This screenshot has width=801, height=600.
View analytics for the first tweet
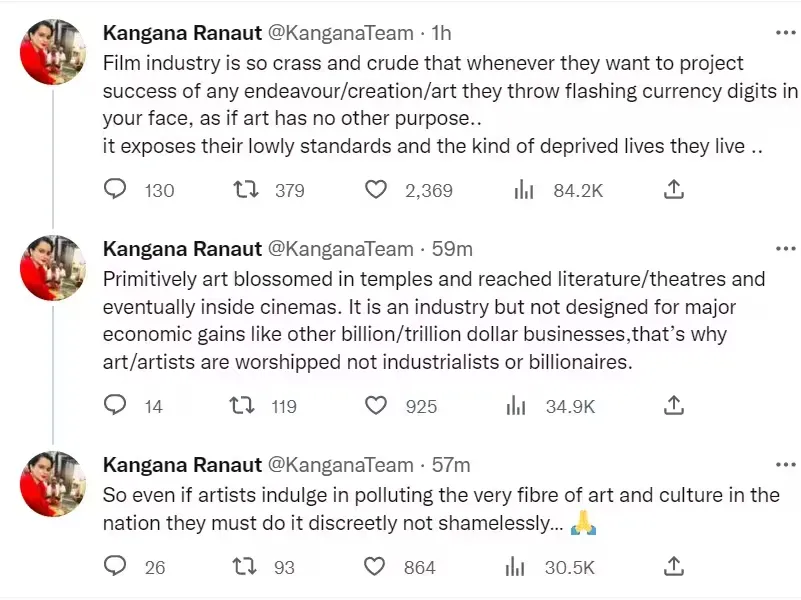click(524, 189)
